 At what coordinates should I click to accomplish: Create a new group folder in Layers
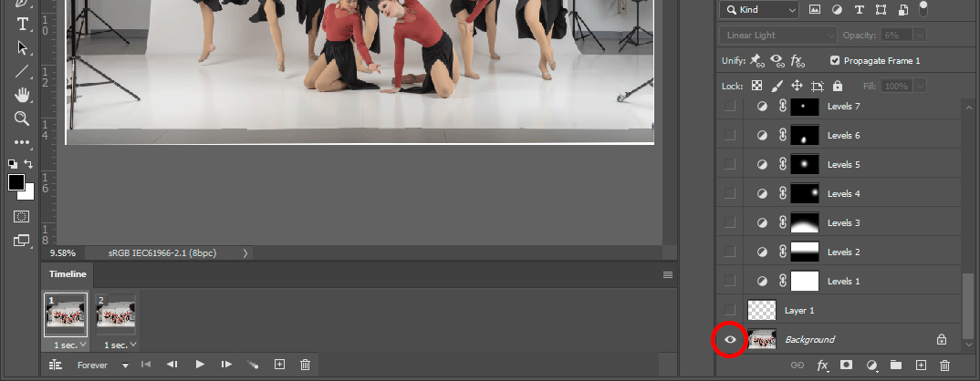tap(895, 366)
